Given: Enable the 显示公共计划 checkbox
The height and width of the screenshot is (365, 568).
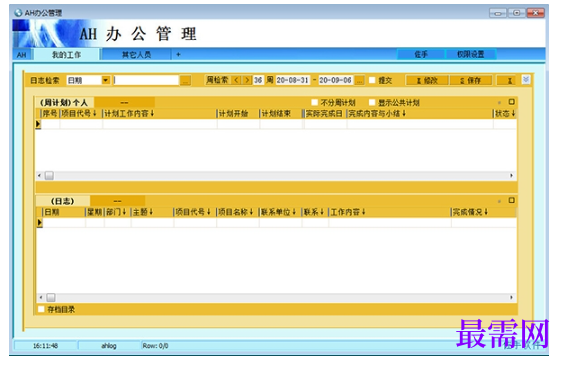Looking at the screenshot, I should (x=372, y=102).
